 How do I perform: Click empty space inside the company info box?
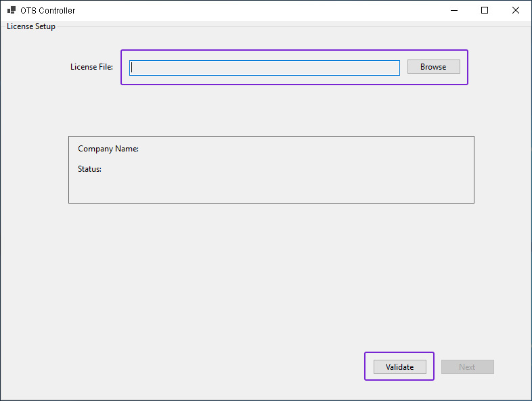coord(271,186)
